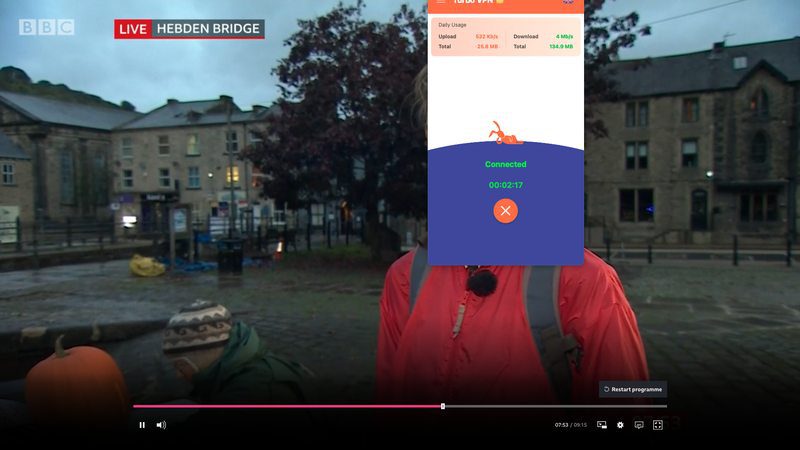
Task: Click the Download speed 4 Mb/s value
Action: [564, 37]
